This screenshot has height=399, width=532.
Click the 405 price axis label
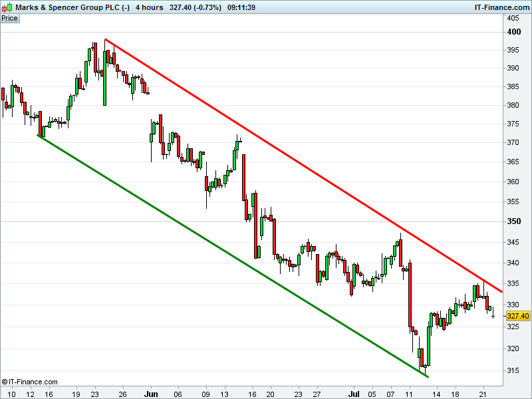[513, 19]
